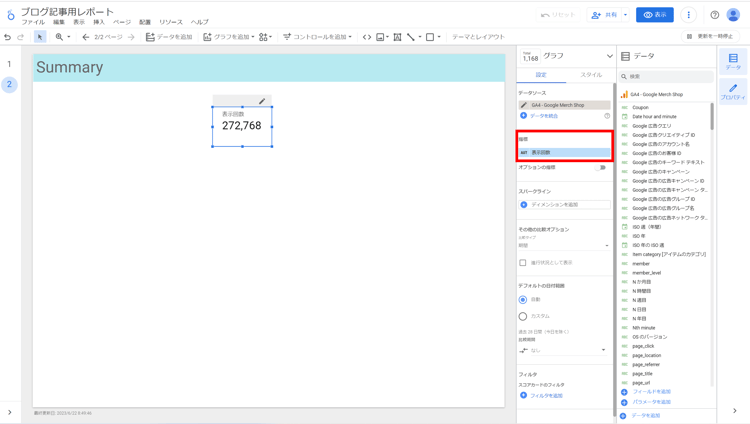The width and height of the screenshot is (750, 424).
Task: Toggle the オプションの指標 switch
Action: pos(601,168)
